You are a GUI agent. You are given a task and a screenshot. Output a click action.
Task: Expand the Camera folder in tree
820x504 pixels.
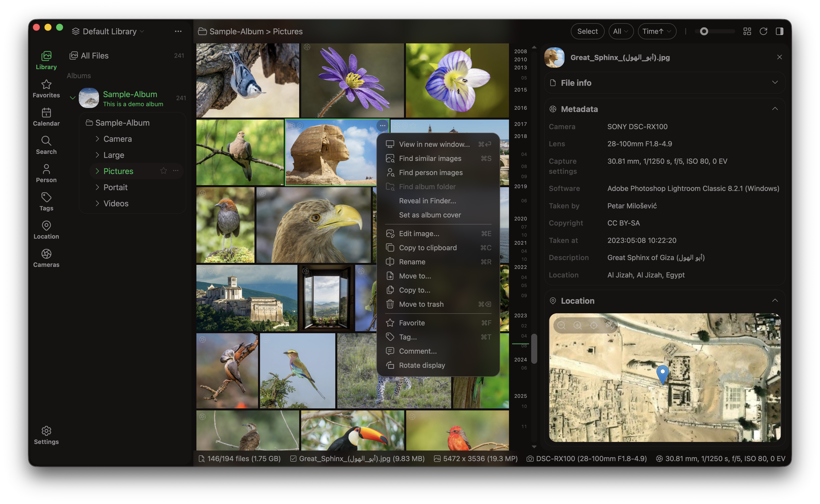tap(97, 139)
